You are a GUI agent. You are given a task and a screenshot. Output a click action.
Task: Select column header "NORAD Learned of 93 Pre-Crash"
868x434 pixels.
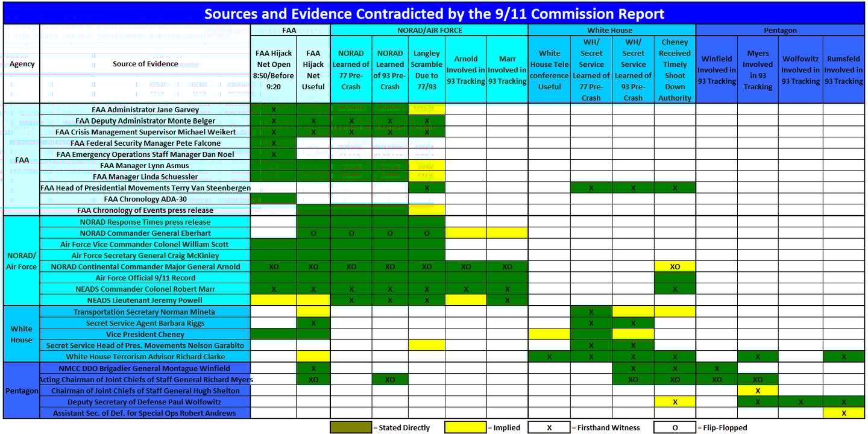tap(390, 70)
